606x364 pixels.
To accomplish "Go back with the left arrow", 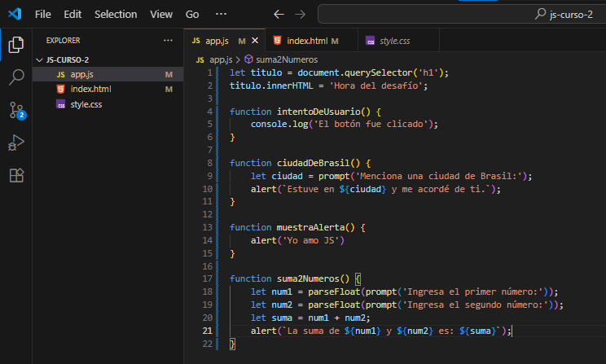I will (279, 15).
